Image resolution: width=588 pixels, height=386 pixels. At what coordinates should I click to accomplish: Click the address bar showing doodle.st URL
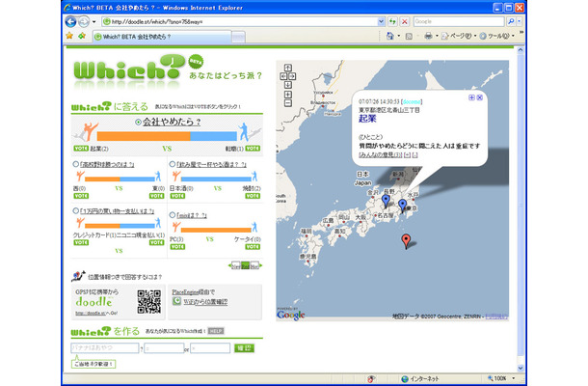click(240, 22)
